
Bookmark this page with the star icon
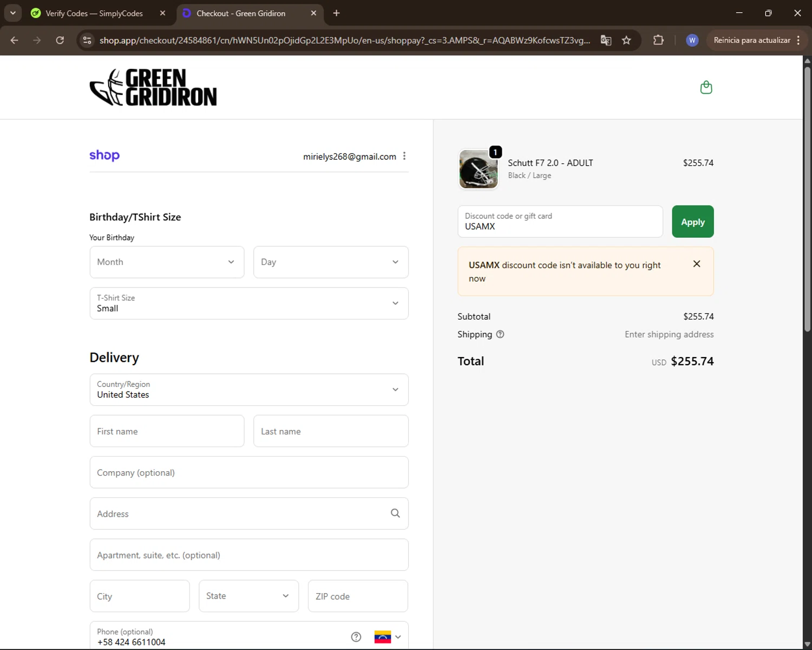coord(626,40)
